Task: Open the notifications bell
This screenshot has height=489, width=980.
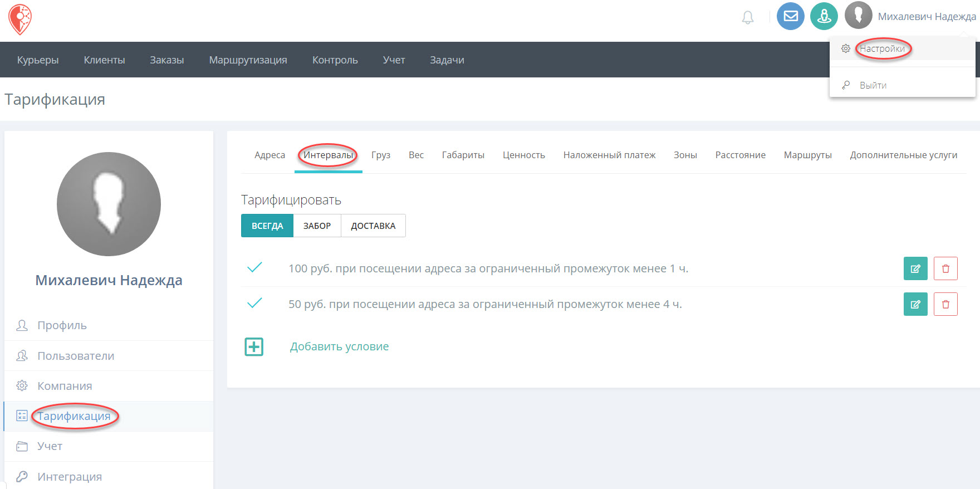Action: pos(748,18)
